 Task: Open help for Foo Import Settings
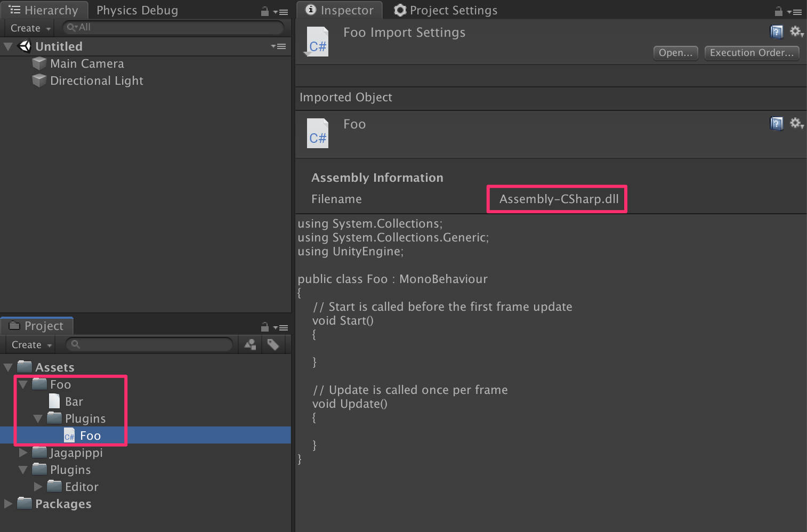click(776, 31)
